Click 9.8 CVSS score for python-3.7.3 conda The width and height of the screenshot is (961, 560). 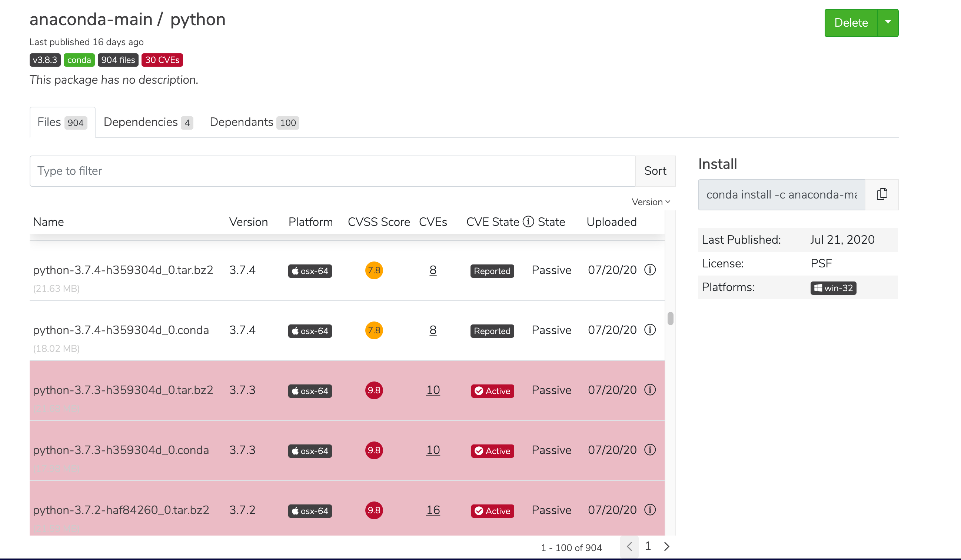[374, 450]
